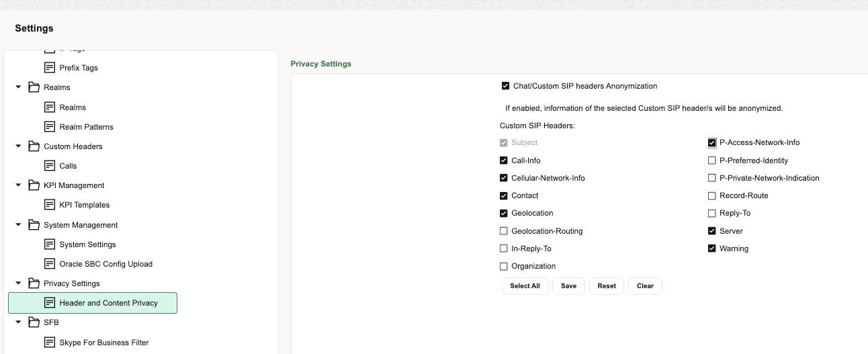Click the Prefix Tags document icon
This screenshot has height=354, width=868.
pos(50,68)
